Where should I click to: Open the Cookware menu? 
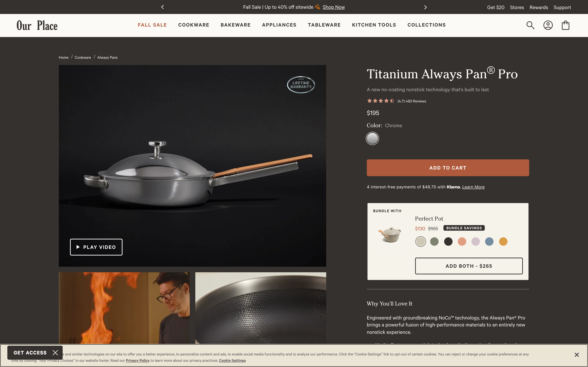194,25
